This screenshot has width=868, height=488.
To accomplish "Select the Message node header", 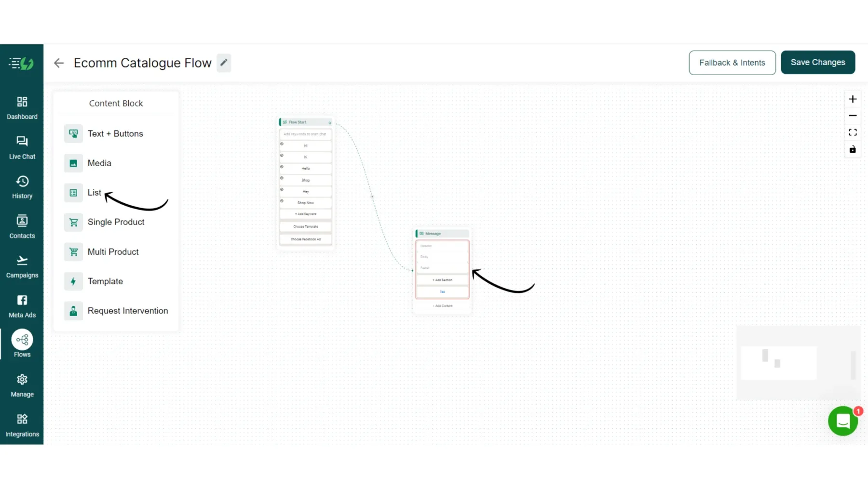I will coord(442,234).
